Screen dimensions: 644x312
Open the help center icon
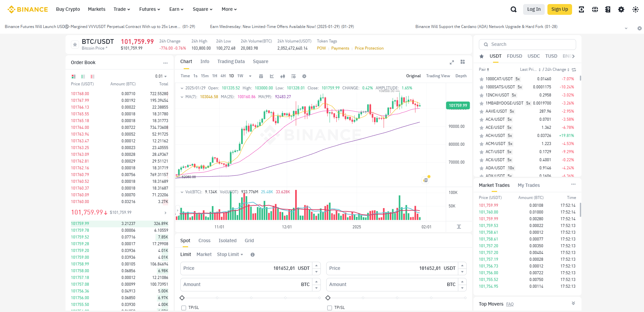pos(608,9)
